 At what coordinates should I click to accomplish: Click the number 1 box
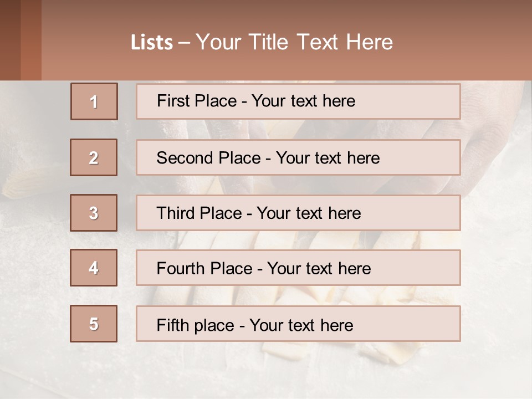94,101
